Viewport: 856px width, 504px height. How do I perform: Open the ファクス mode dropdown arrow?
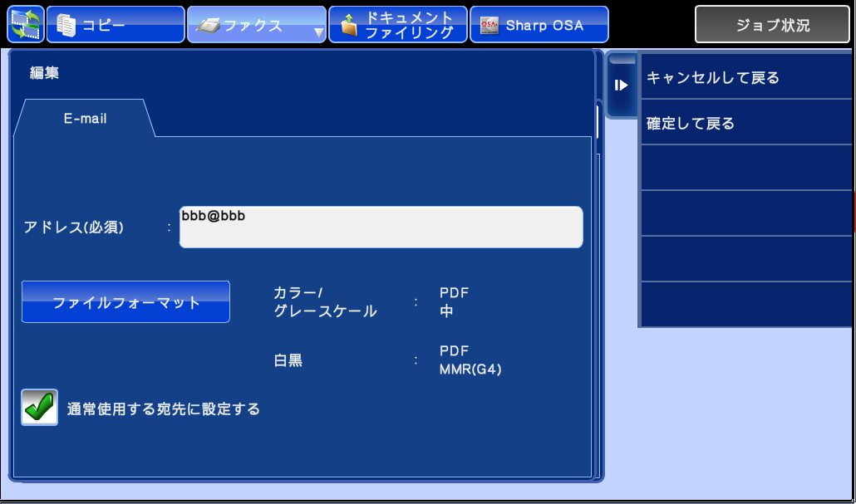(318, 33)
